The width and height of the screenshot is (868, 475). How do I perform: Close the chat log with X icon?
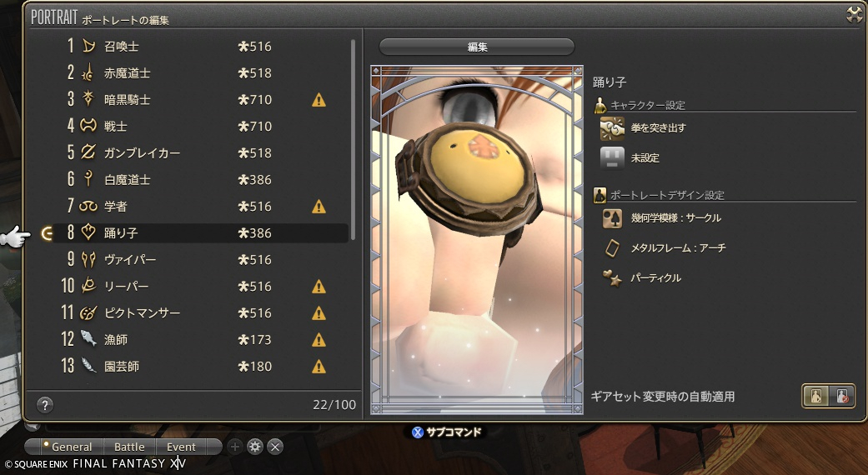pos(275,446)
